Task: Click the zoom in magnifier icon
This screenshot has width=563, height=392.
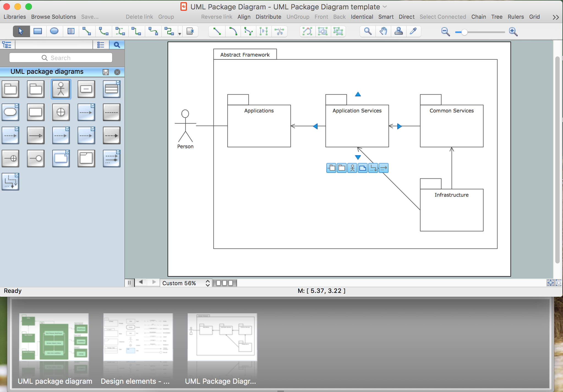Action: point(513,32)
